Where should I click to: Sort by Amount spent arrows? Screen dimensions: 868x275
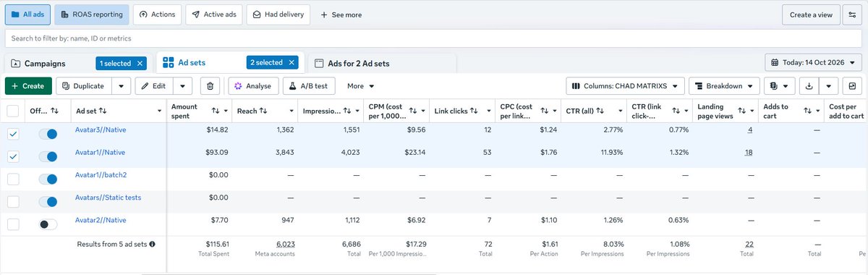point(216,111)
